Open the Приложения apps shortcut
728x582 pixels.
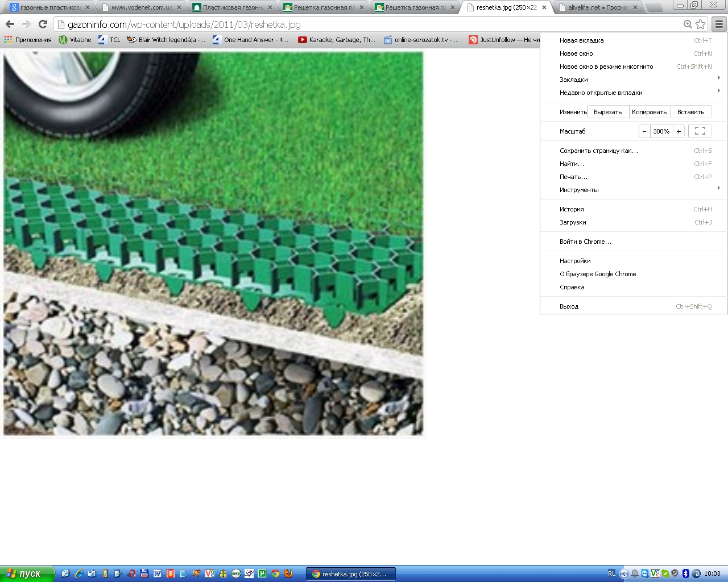[x=28, y=40]
